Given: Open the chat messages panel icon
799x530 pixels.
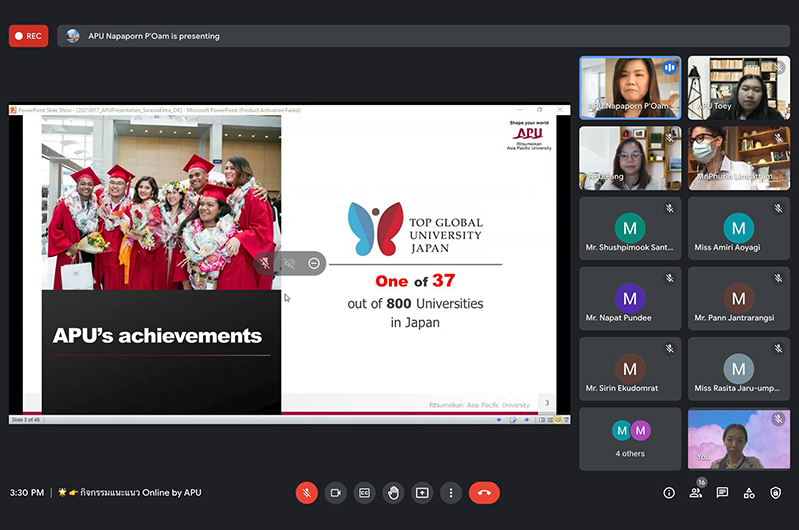Looking at the screenshot, I should 722,493.
